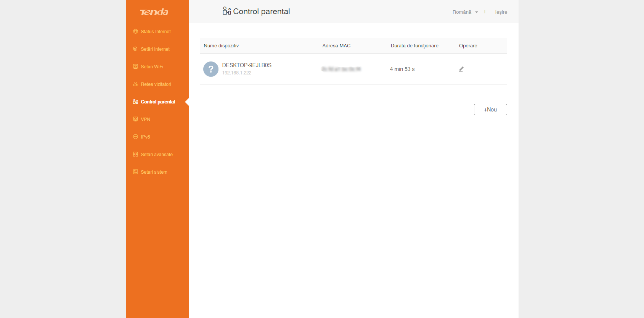This screenshot has height=318, width=644.
Task: Click the DESKTOP-9EJLB0S device name
Action: coord(247,65)
